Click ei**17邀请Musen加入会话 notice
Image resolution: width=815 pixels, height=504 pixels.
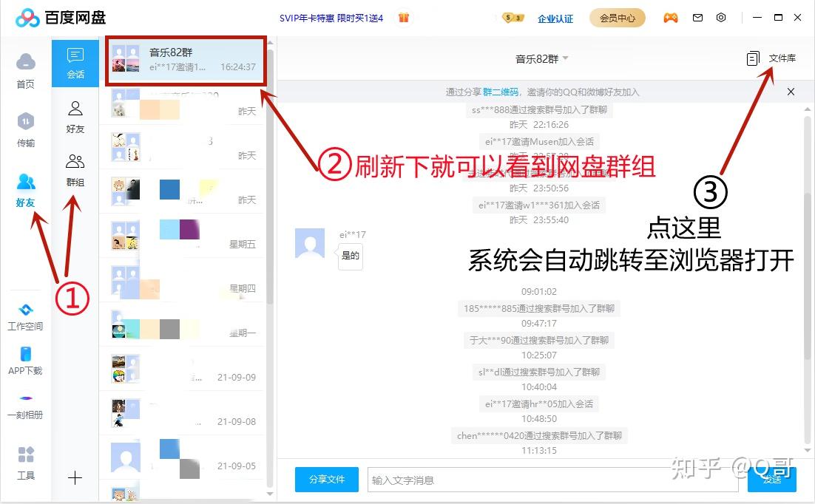tap(539, 141)
